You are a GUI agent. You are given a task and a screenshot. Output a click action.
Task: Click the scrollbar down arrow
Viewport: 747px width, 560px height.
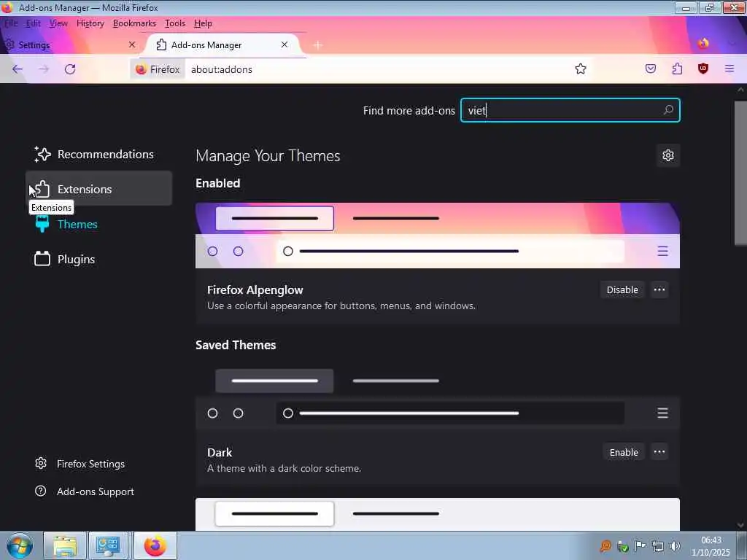click(740, 525)
